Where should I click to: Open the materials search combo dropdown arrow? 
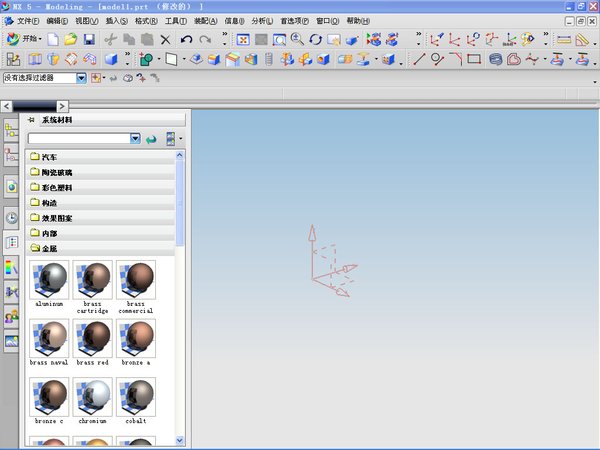[x=135, y=139]
